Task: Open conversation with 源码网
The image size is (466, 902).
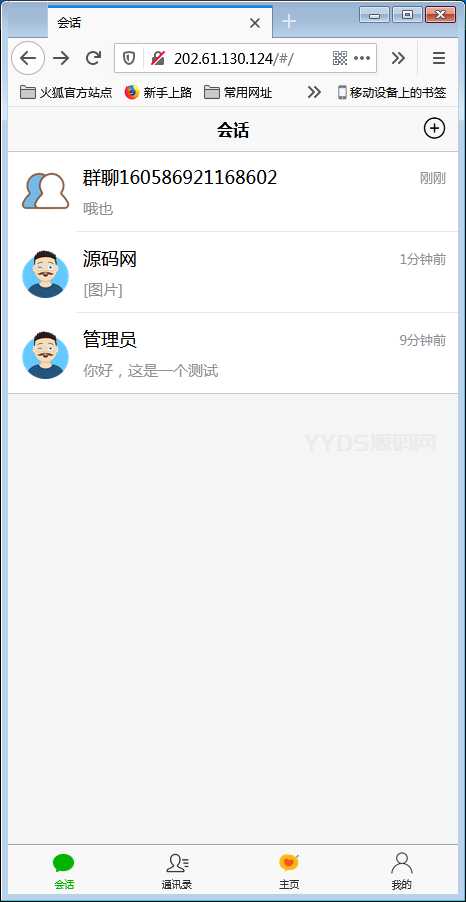Action: point(233,273)
